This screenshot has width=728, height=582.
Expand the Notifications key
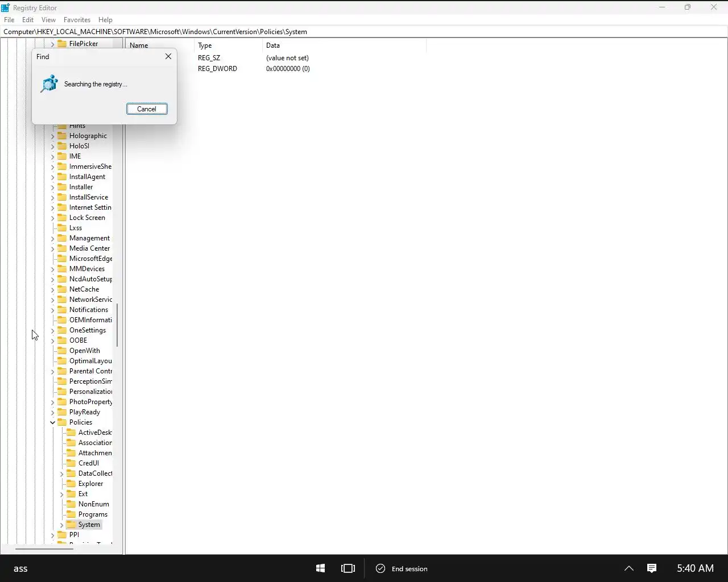pos(53,310)
